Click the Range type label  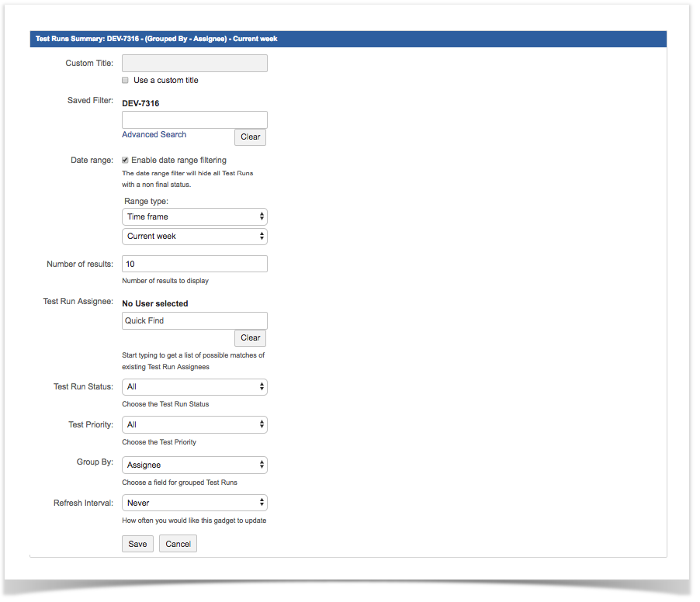pos(146,201)
